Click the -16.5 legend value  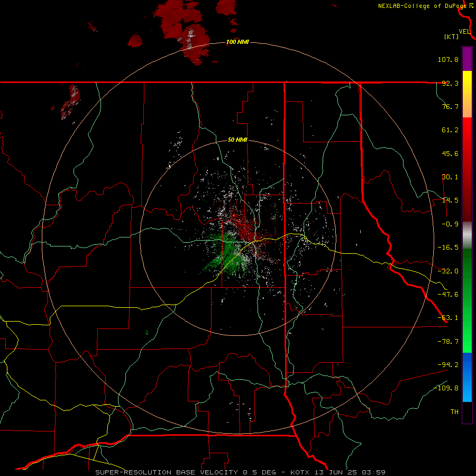[x=448, y=248]
